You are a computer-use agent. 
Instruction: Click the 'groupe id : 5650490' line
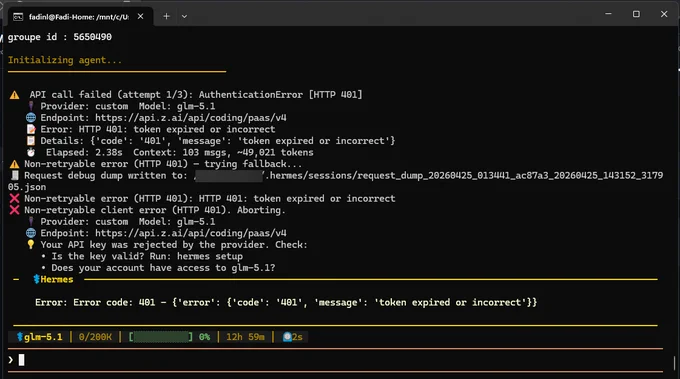click(x=59, y=37)
